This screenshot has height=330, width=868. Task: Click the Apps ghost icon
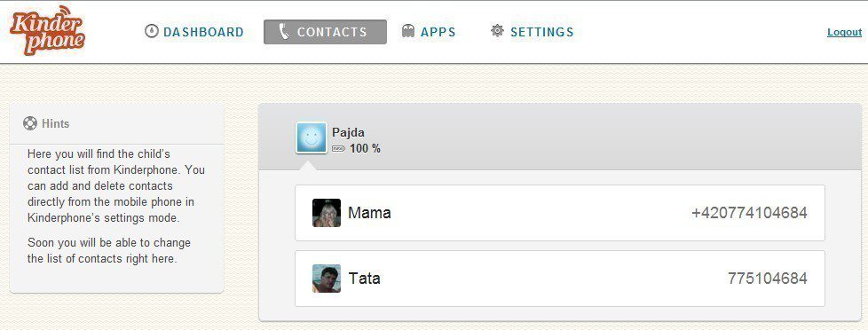pyautogui.click(x=408, y=31)
